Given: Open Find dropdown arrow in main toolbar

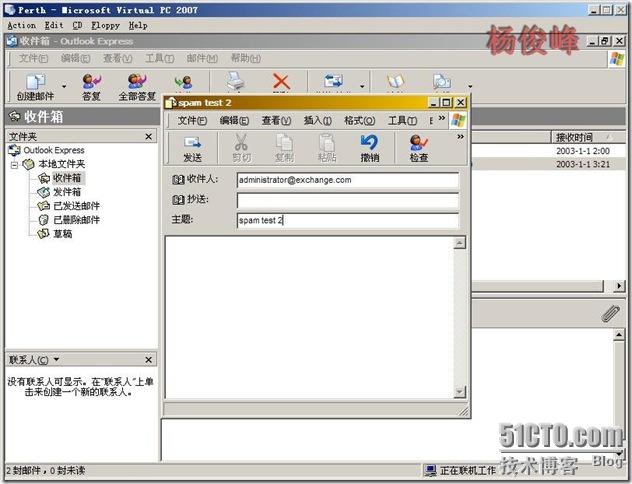Looking at the screenshot, I should pyautogui.click(x=470, y=86).
